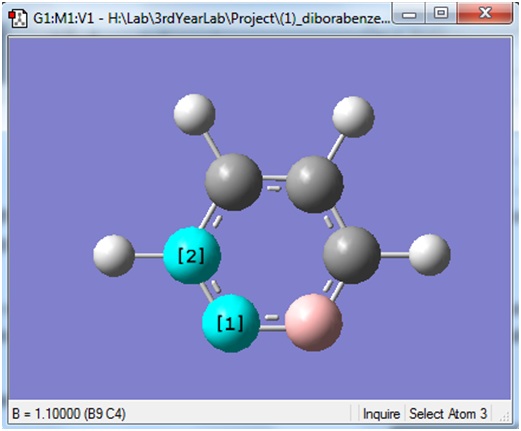Select the cyan atom labeled [1]
Screen dimensions: 521x431
tap(231, 323)
